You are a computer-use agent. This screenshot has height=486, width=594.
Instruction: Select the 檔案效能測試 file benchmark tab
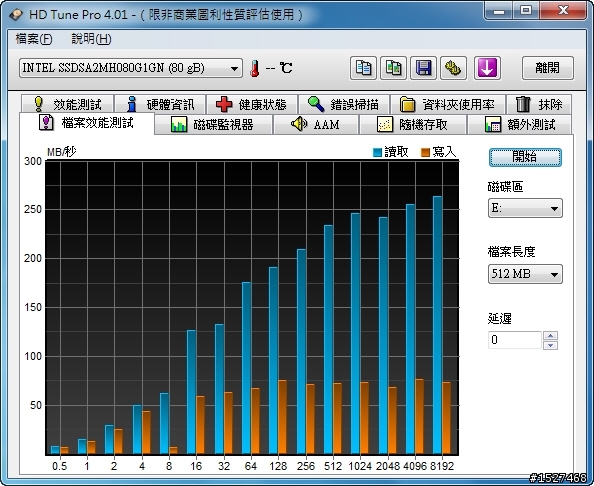point(87,123)
